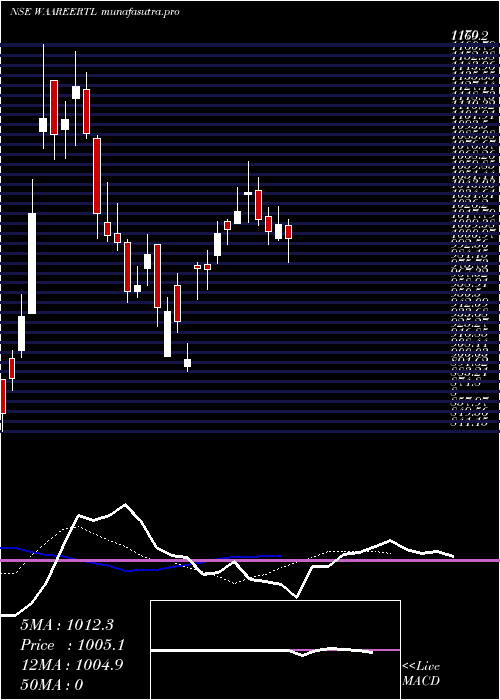Image resolution: width=500 pixels, height=700 pixels.
Task: Select the 12MA : 1004.9 reading
Action: (71, 665)
